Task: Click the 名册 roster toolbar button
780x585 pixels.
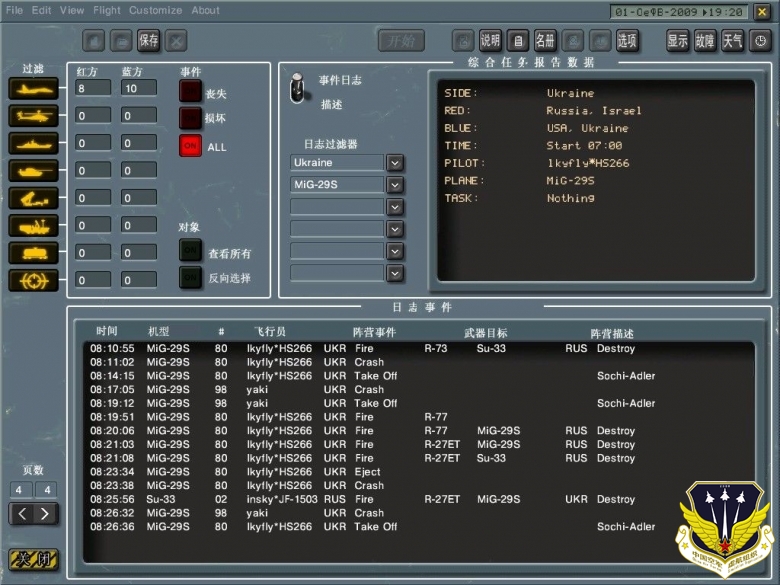Action: [545, 41]
